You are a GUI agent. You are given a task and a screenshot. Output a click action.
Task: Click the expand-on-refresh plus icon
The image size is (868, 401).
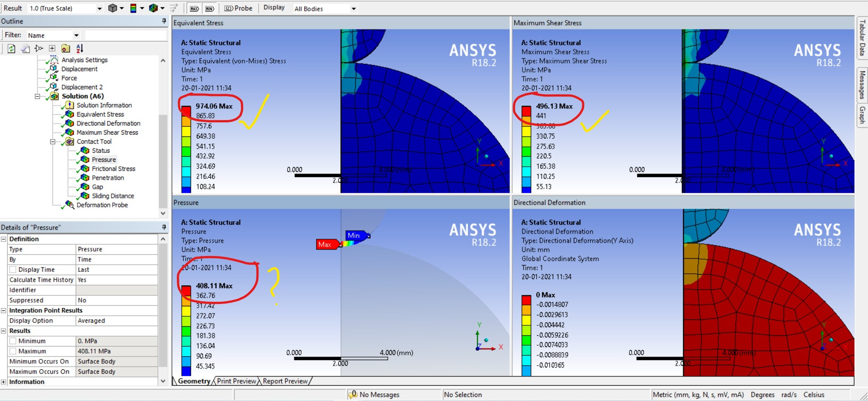[52, 48]
